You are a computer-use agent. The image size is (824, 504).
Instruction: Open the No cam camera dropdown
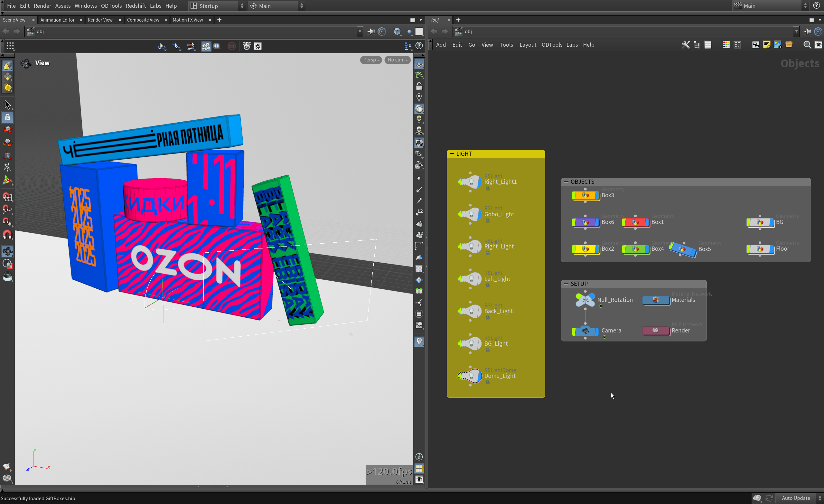(x=397, y=60)
